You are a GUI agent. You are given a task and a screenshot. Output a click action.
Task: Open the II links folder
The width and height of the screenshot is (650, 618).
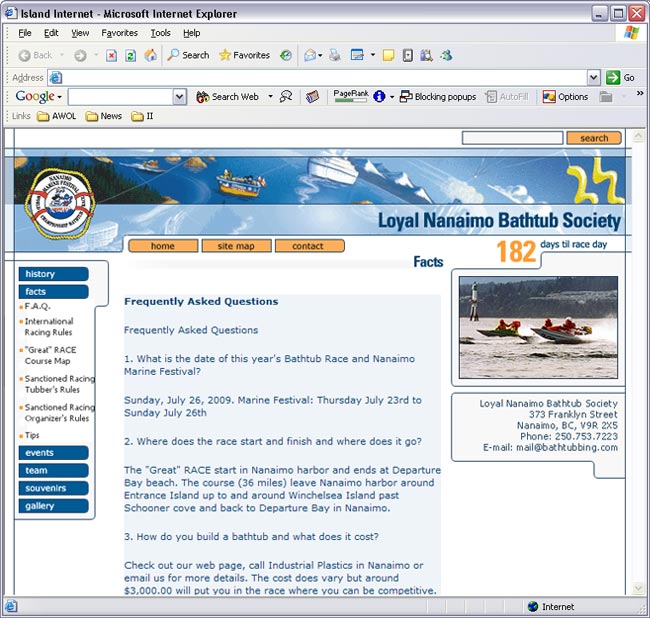point(142,116)
